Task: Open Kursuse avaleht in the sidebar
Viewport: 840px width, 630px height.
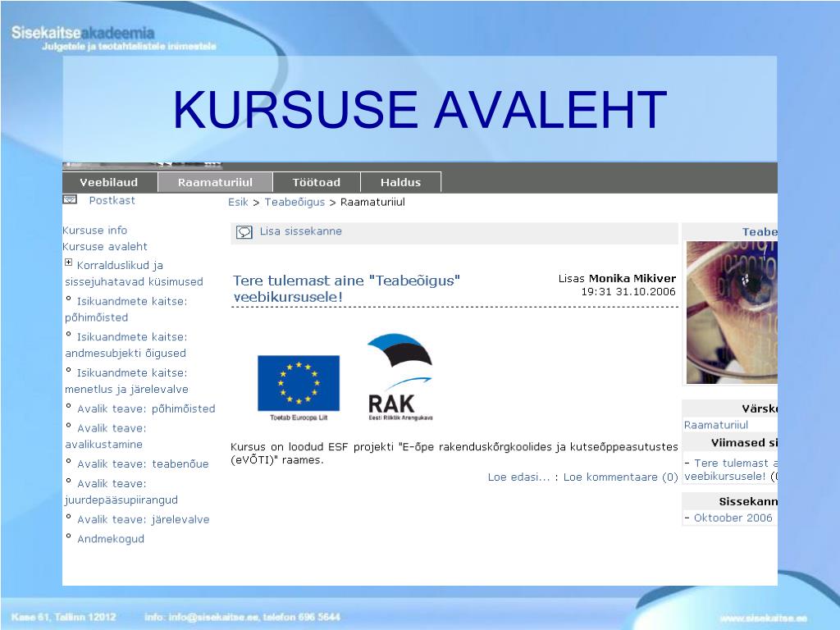Action: click(x=105, y=246)
